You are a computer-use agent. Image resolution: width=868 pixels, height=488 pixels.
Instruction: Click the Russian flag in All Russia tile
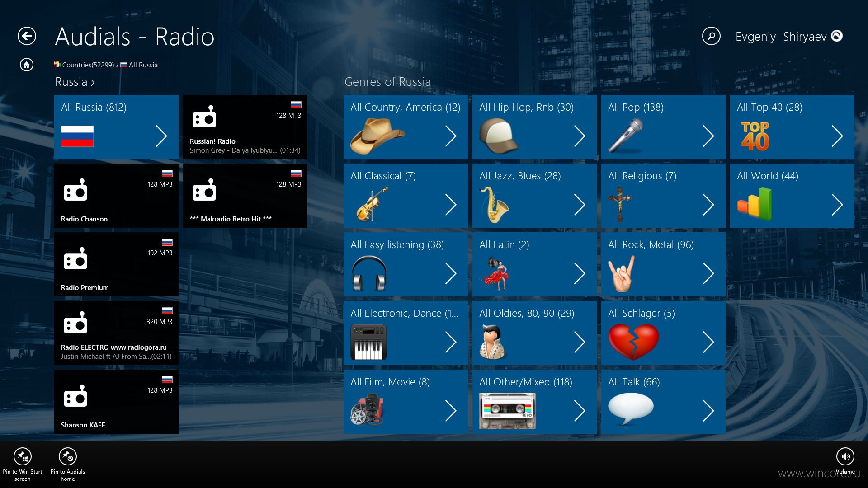pyautogui.click(x=77, y=136)
